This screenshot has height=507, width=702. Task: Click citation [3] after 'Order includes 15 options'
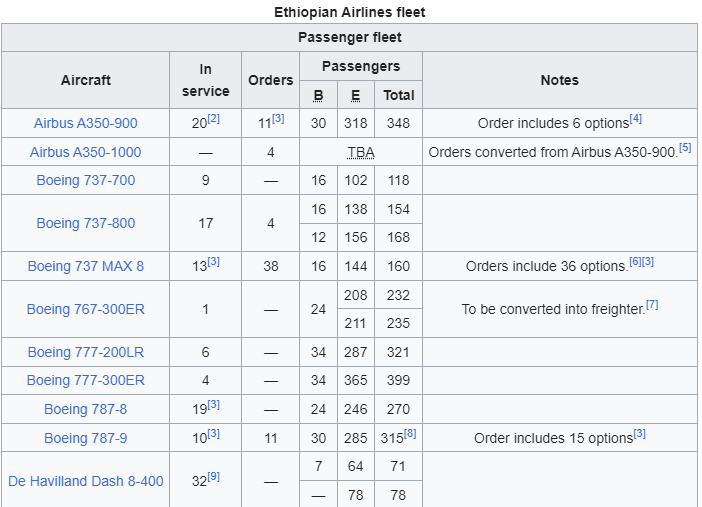tap(639, 434)
